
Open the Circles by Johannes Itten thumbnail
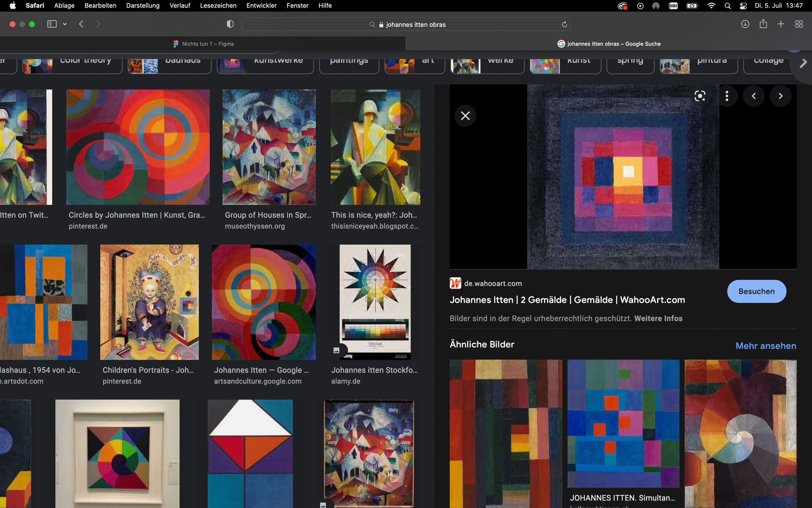pyautogui.click(x=138, y=147)
